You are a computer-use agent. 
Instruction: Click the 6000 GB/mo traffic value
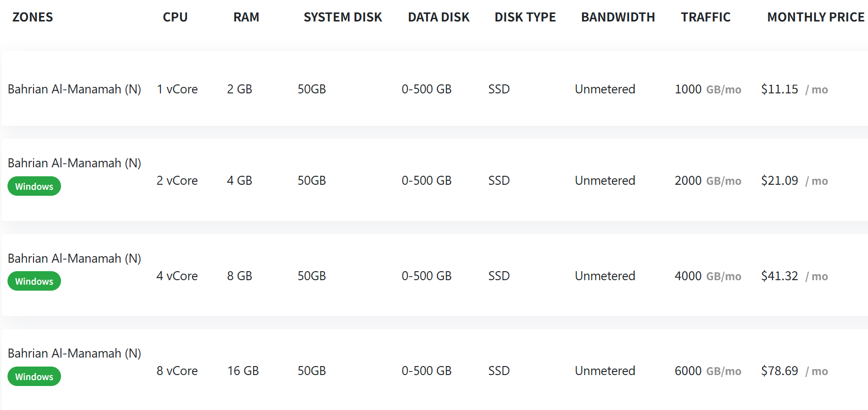coord(707,371)
